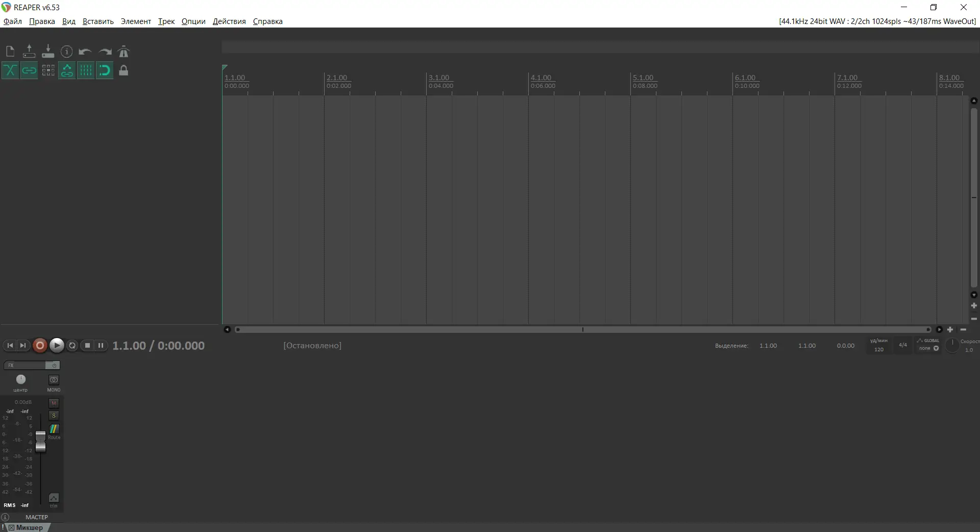Screen dimensions: 980x532
Task: Click the [Остановлено] status text
Action: pos(312,346)
